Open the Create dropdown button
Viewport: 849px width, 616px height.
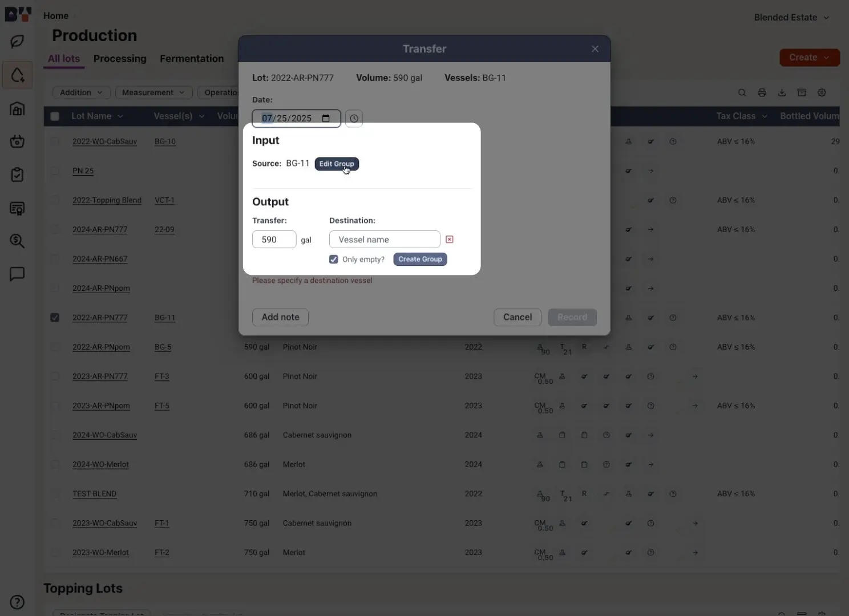pos(809,58)
